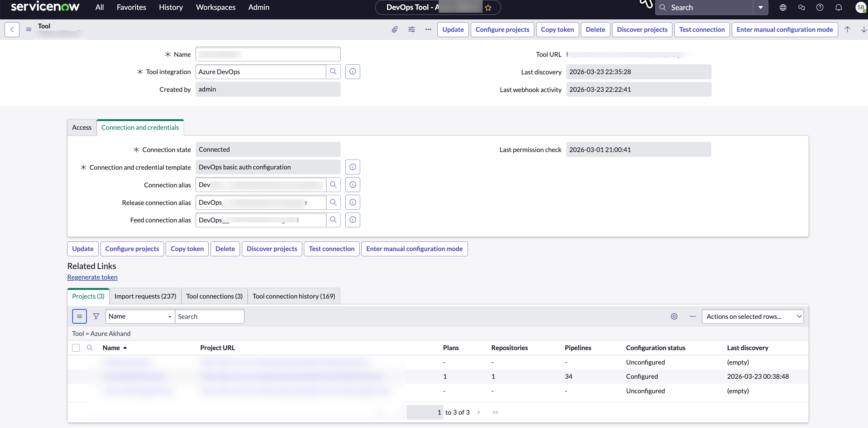The image size is (868, 428).
Task: Open the globe scope/language picker
Action: click(x=783, y=8)
